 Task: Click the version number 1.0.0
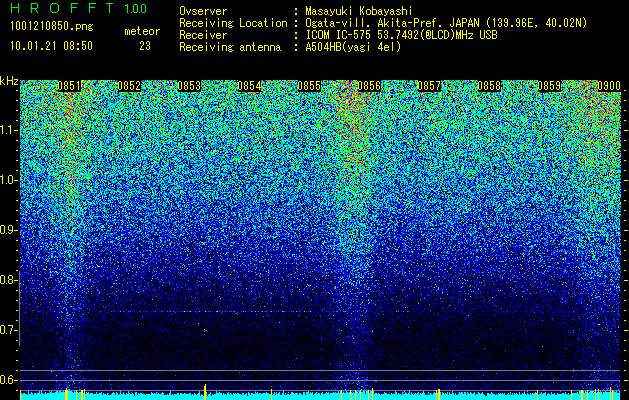point(136,8)
